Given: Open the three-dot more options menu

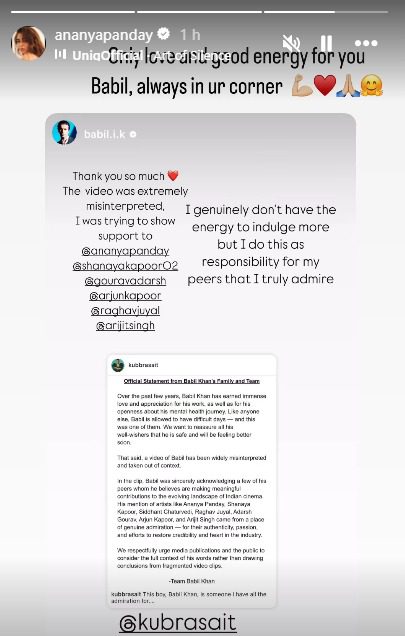Looking at the screenshot, I should pos(366,43).
